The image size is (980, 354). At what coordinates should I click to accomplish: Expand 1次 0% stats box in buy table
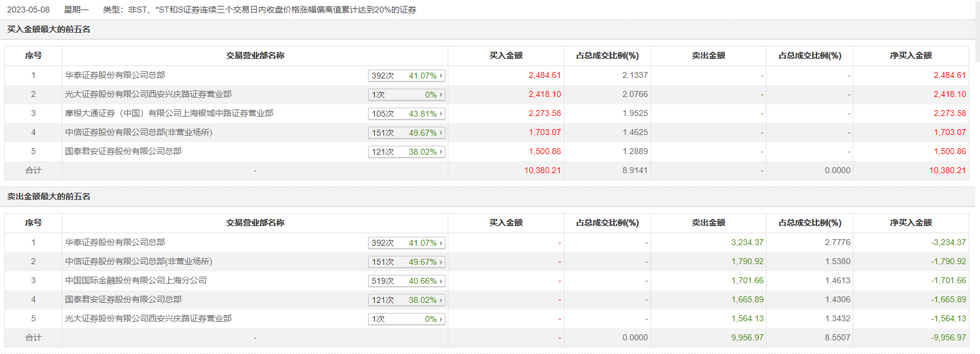407,95
